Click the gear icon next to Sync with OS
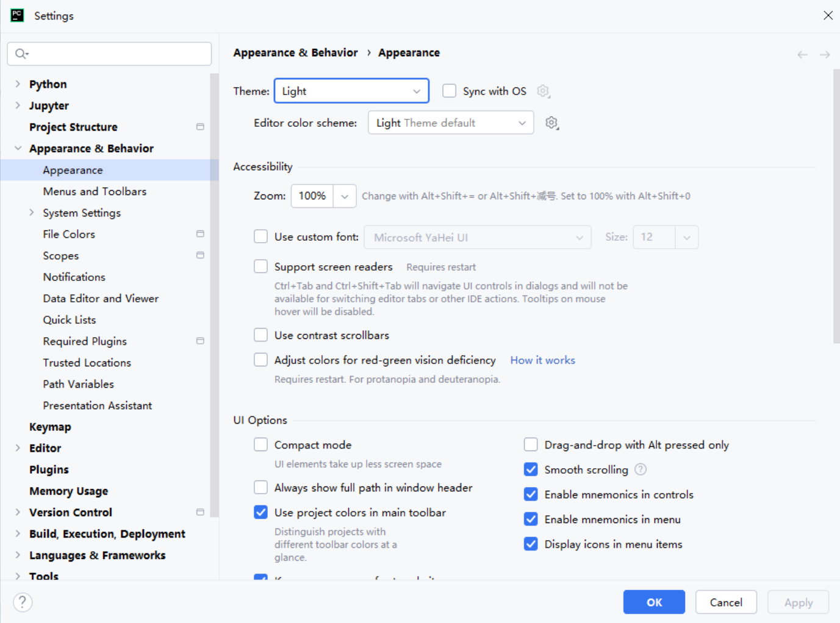 [x=543, y=91]
